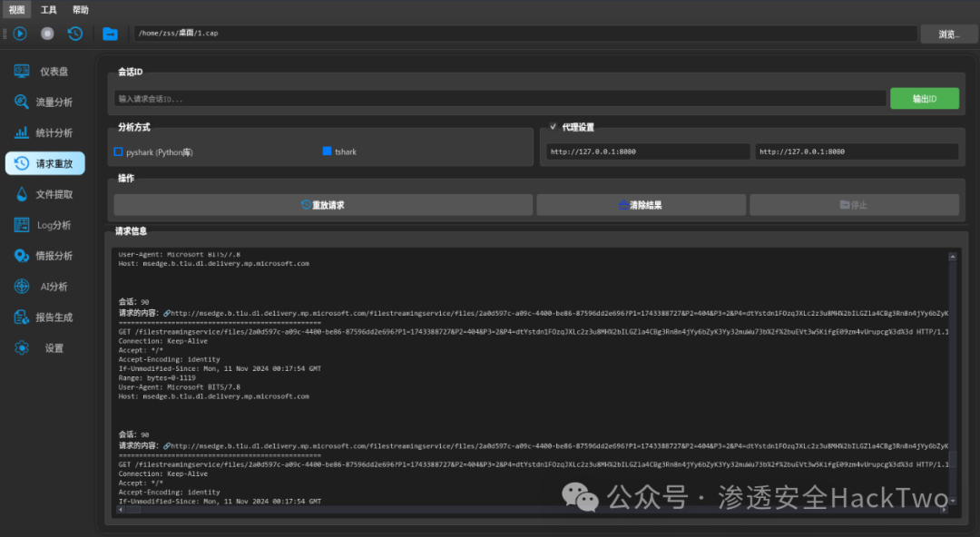Open the 工具 menu
This screenshot has width=980, height=537.
(x=49, y=9)
